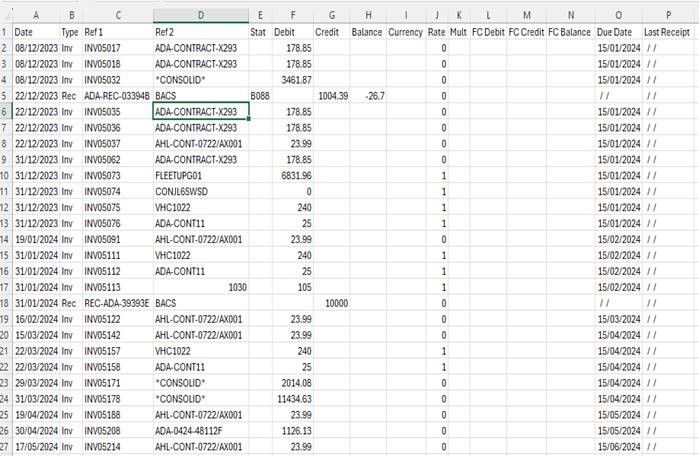The height and width of the screenshot is (456, 699).
Task: Select cell INV05214
Action: (x=118, y=447)
